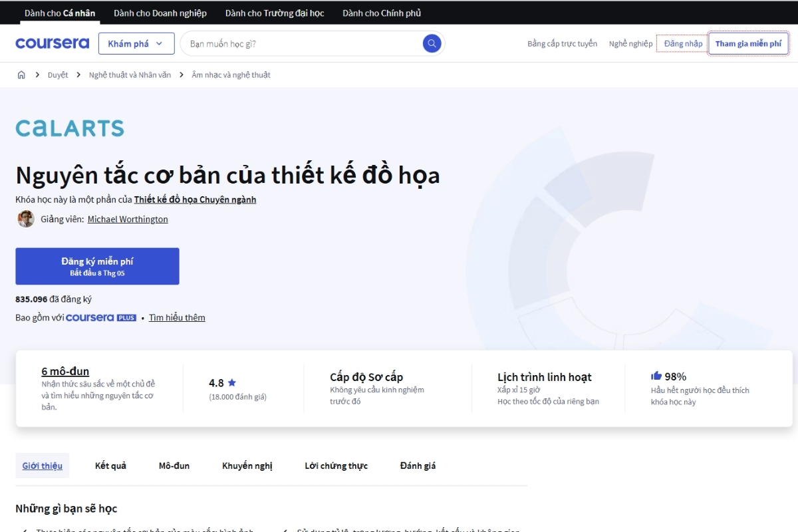The height and width of the screenshot is (532, 798).
Task: Click the CalArts logo
Action: click(69, 128)
